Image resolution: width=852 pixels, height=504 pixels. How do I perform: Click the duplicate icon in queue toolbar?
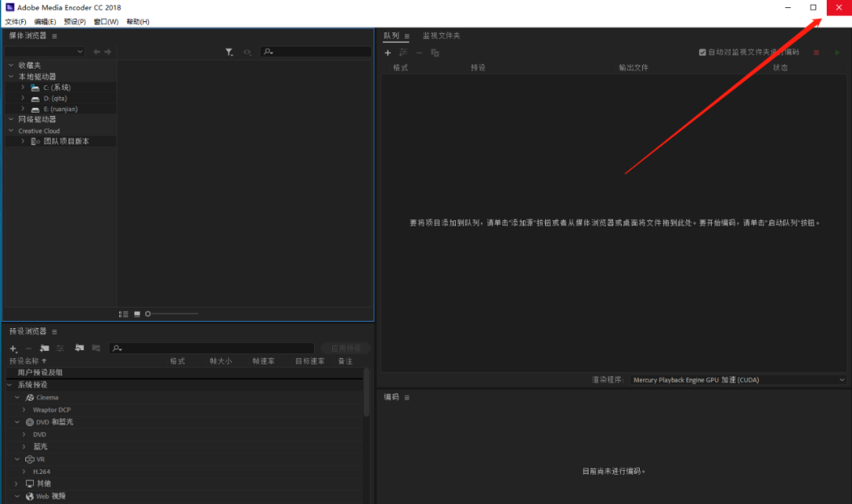click(435, 53)
